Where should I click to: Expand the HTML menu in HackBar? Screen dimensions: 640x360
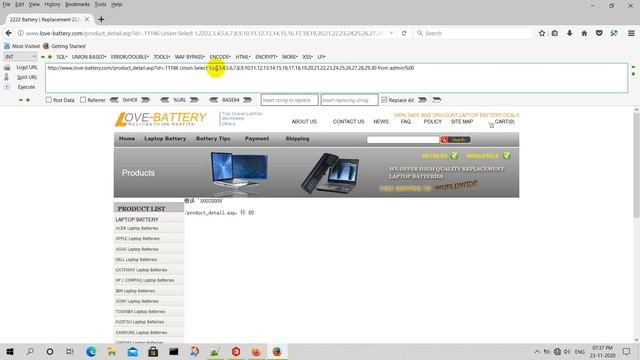point(243,57)
